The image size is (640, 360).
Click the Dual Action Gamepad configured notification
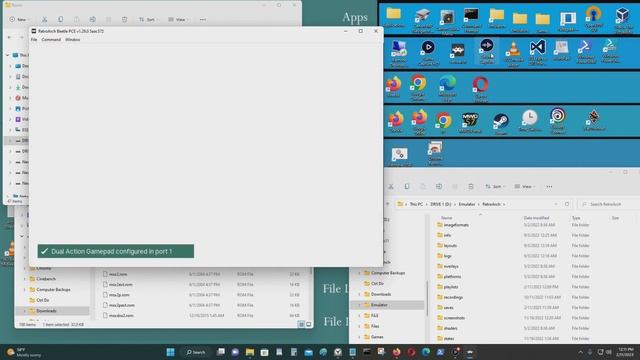[116, 251]
